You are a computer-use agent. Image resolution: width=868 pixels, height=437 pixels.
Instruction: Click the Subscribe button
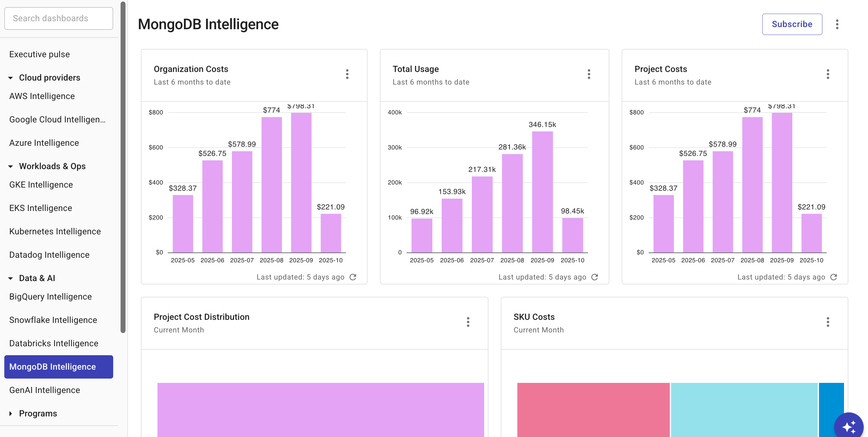(x=792, y=24)
